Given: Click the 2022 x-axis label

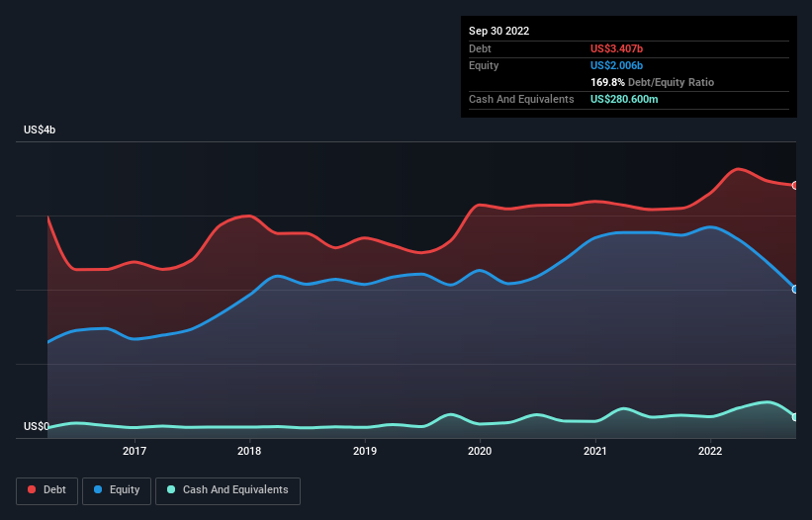Looking at the screenshot, I should pos(710,451).
